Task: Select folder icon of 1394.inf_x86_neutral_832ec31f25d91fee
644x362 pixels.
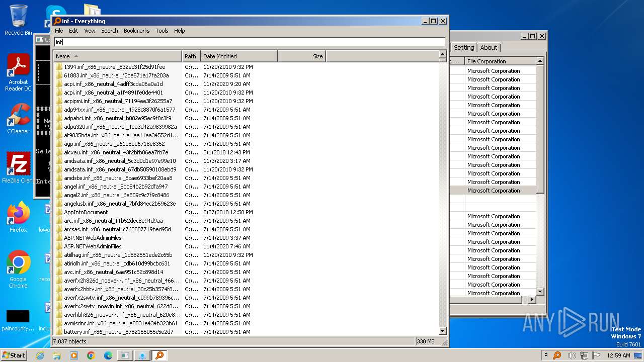Action: click(x=59, y=67)
